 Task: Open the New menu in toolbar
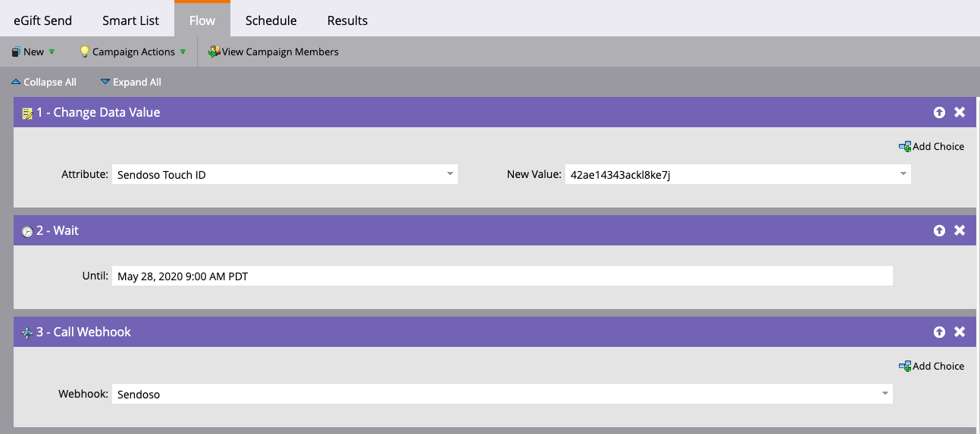[x=33, y=52]
